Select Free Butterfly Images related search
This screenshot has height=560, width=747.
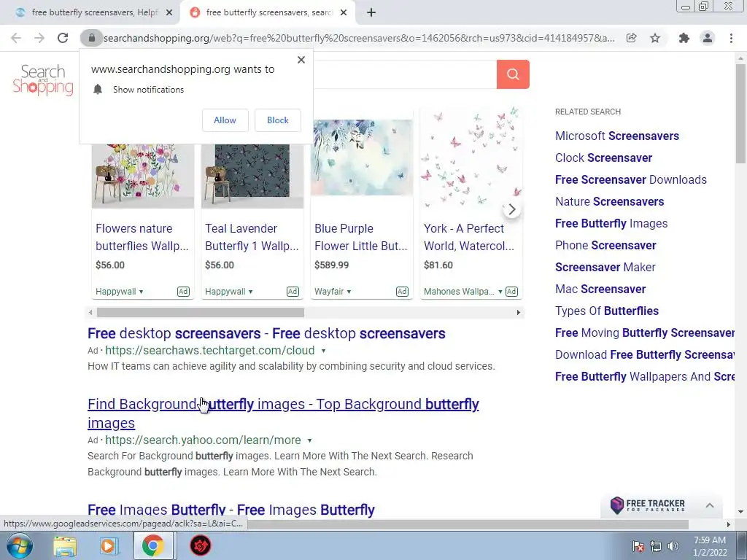[x=611, y=224]
